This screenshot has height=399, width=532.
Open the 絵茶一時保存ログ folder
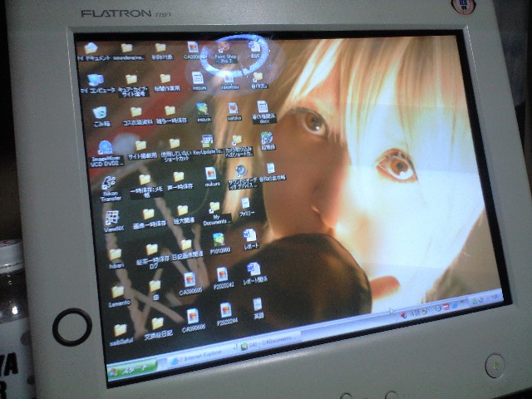[x=152, y=256]
